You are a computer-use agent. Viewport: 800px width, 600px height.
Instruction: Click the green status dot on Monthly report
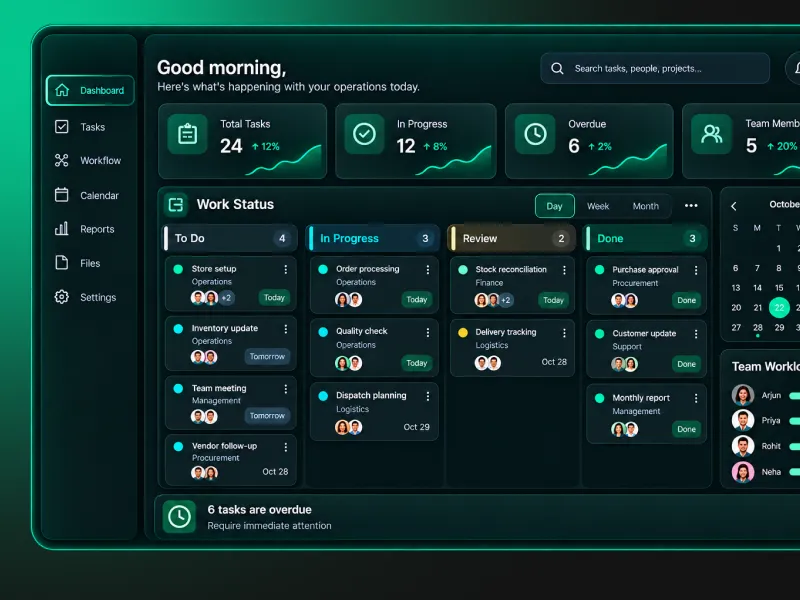599,398
